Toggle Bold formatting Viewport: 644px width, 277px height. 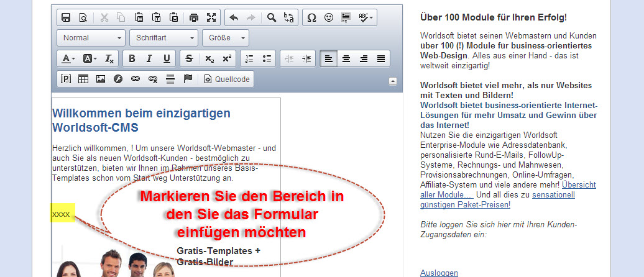pos(132,58)
